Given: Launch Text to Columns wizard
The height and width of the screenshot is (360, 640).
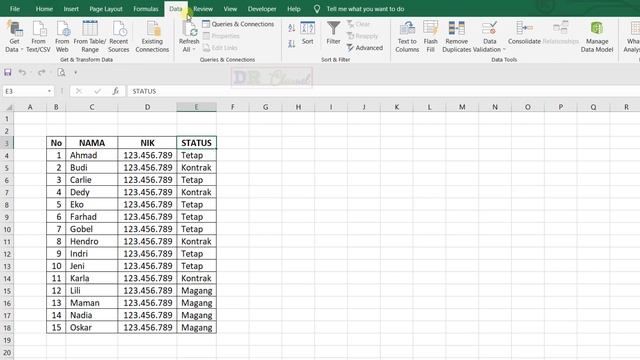Looking at the screenshot, I should point(407,37).
